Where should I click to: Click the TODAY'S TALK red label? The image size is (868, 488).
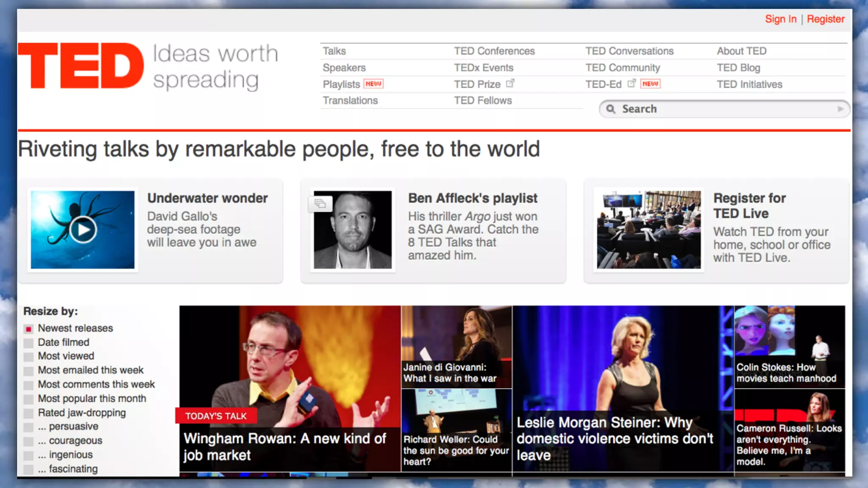click(x=216, y=416)
